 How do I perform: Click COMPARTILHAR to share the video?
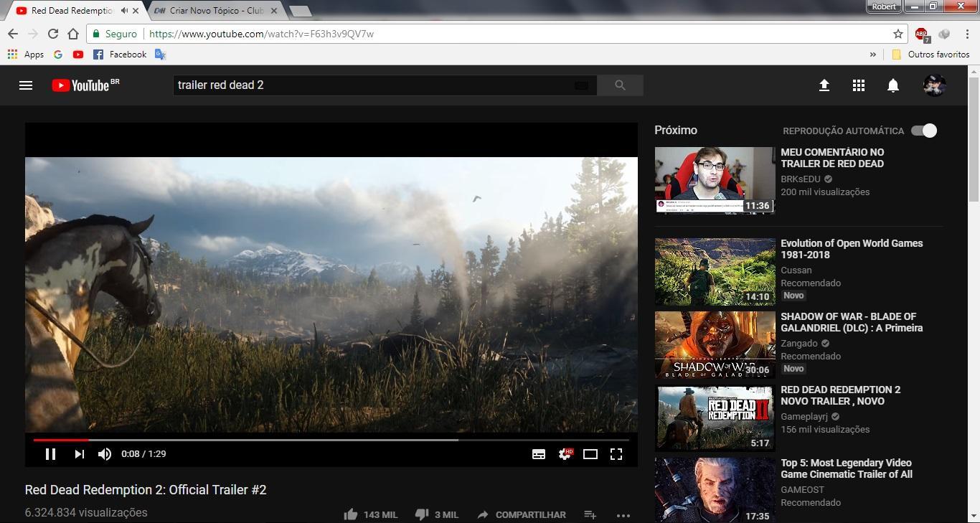[522, 514]
